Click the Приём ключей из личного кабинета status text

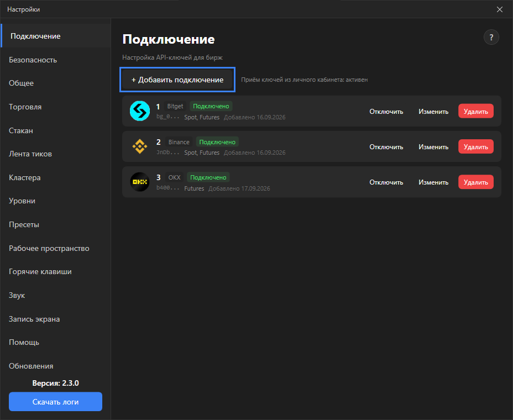click(x=304, y=80)
